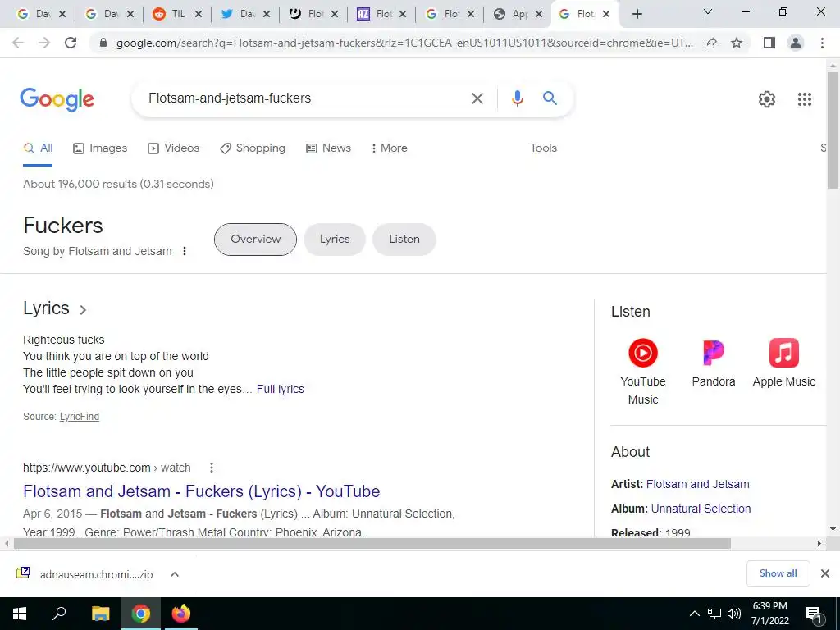
Task: Open options for the YouTube result
Action: click(212, 468)
